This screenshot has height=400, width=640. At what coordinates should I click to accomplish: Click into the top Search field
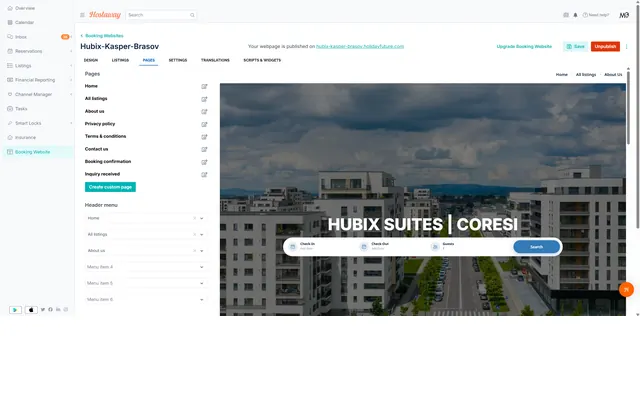click(161, 15)
